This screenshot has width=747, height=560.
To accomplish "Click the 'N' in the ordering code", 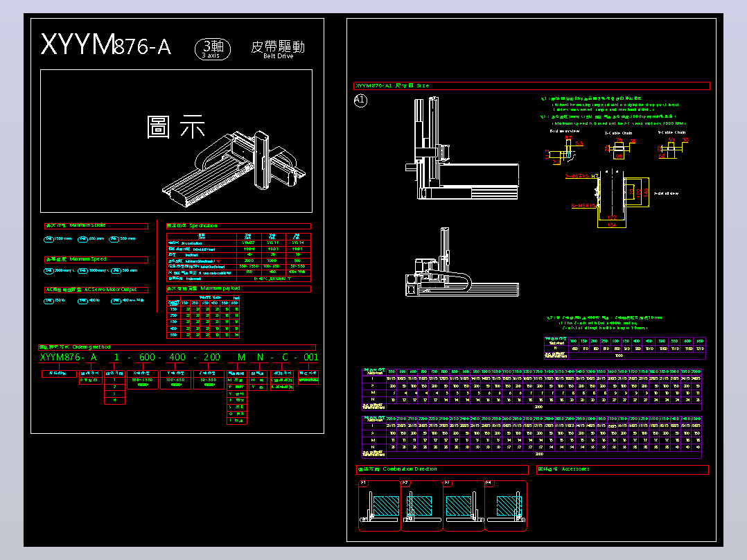I will pyautogui.click(x=260, y=358).
